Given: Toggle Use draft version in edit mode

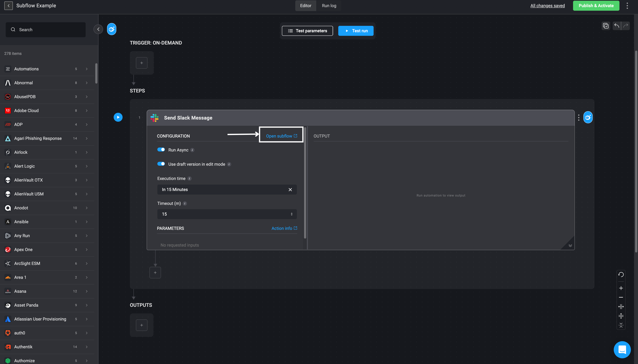Looking at the screenshot, I should tap(161, 164).
